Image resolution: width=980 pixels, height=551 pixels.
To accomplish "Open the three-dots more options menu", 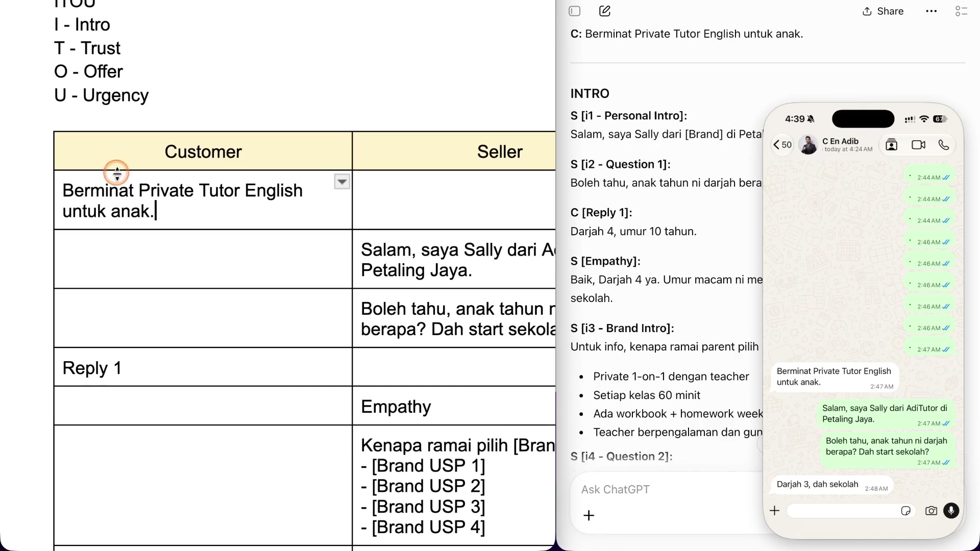I will click(x=932, y=11).
